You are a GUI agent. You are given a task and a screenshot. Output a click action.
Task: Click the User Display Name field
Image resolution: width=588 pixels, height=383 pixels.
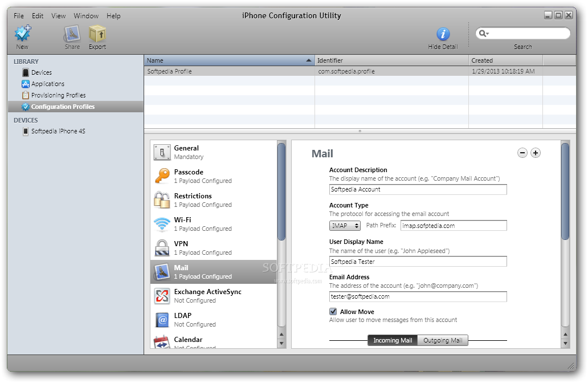coord(418,262)
